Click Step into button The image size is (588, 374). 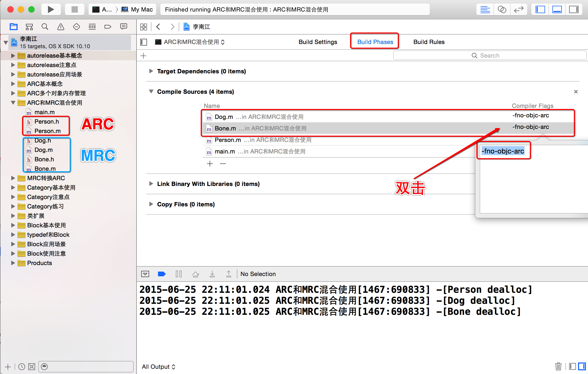(x=212, y=274)
